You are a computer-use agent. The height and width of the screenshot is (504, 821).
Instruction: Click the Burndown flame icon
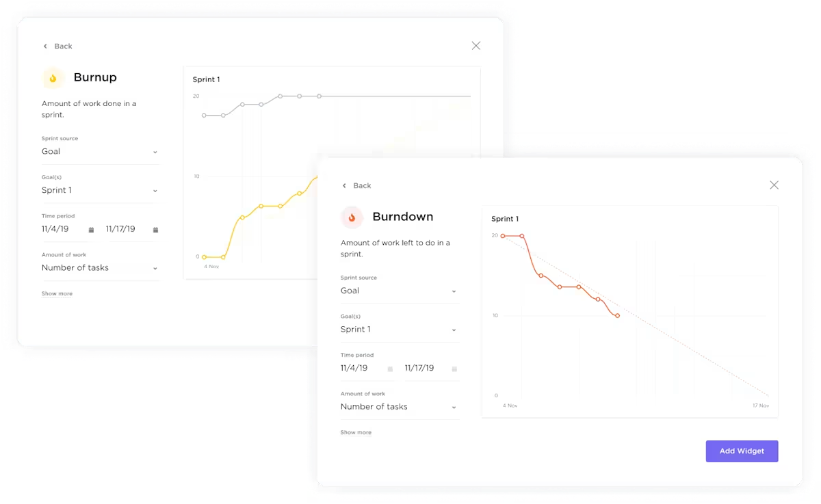[x=352, y=217]
